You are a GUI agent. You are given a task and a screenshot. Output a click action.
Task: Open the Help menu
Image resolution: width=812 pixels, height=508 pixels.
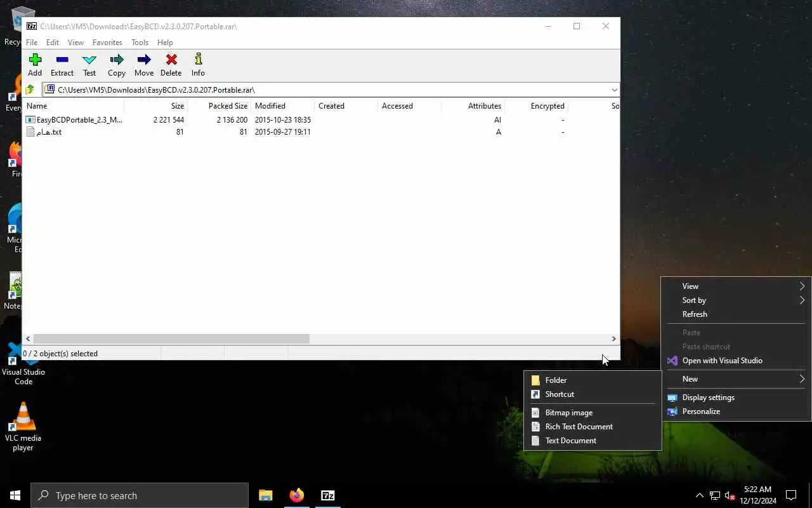pos(165,43)
